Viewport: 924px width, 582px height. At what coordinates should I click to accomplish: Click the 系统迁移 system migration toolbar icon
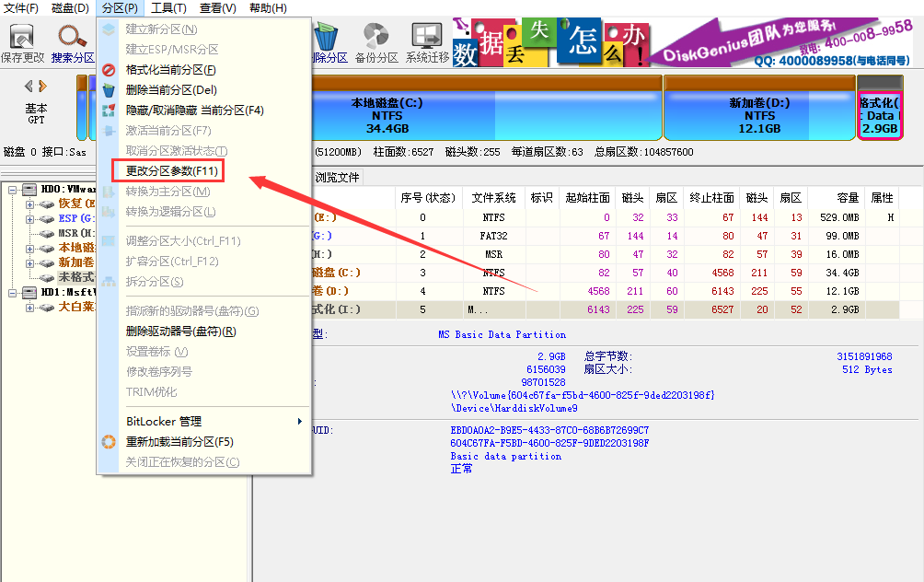tap(427, 37)
